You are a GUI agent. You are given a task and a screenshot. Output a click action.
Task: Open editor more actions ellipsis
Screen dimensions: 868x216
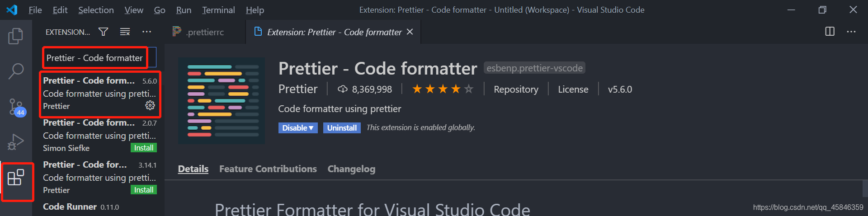point(851,32)
